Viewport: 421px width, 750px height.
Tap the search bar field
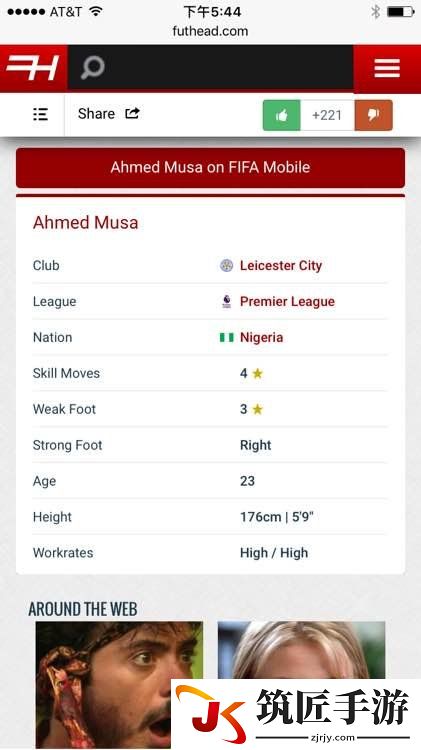[x=210, y=67]
